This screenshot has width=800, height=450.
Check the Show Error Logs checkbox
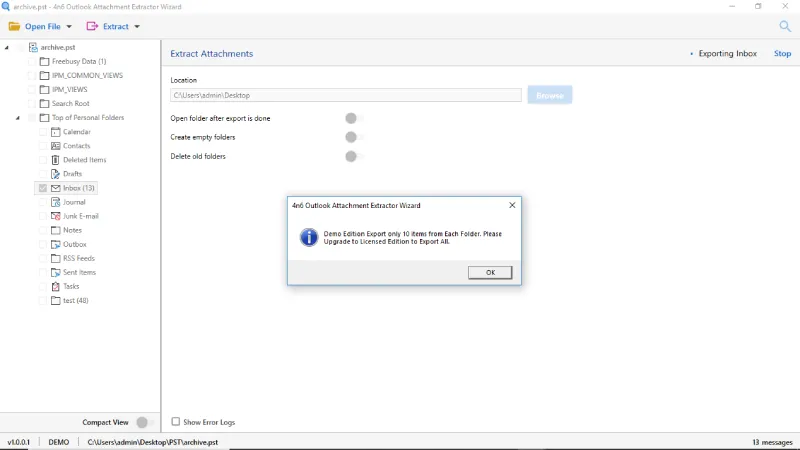(x=176, y=421)
